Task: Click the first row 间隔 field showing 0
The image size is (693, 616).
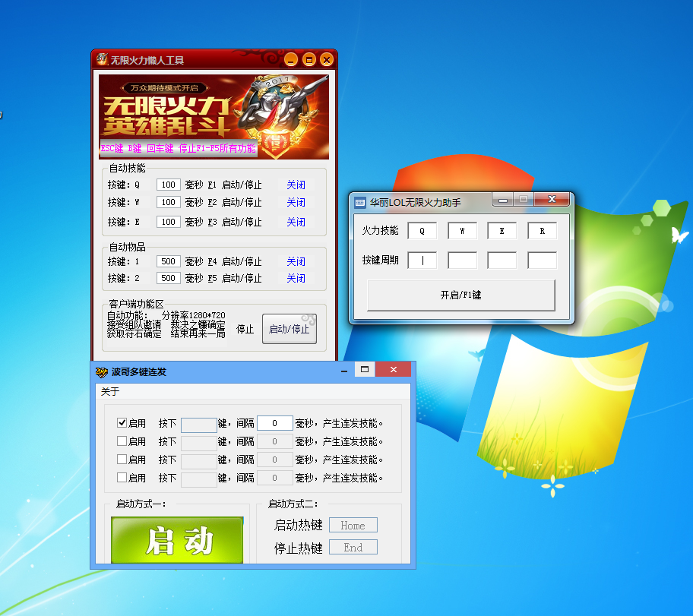Action: (275, 423)
